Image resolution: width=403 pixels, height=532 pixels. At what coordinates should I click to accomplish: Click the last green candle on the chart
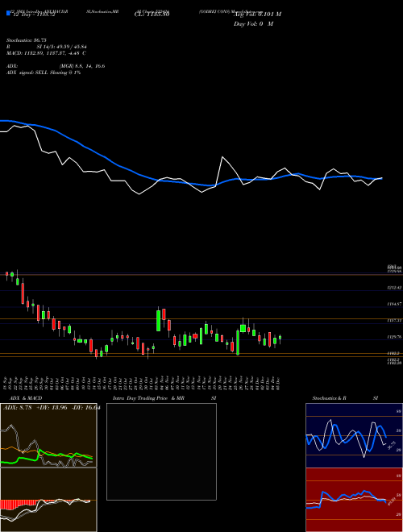280,338
